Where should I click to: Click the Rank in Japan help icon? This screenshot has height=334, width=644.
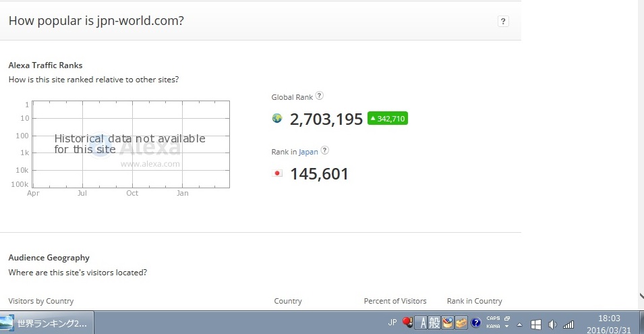[x=324, y=150]
